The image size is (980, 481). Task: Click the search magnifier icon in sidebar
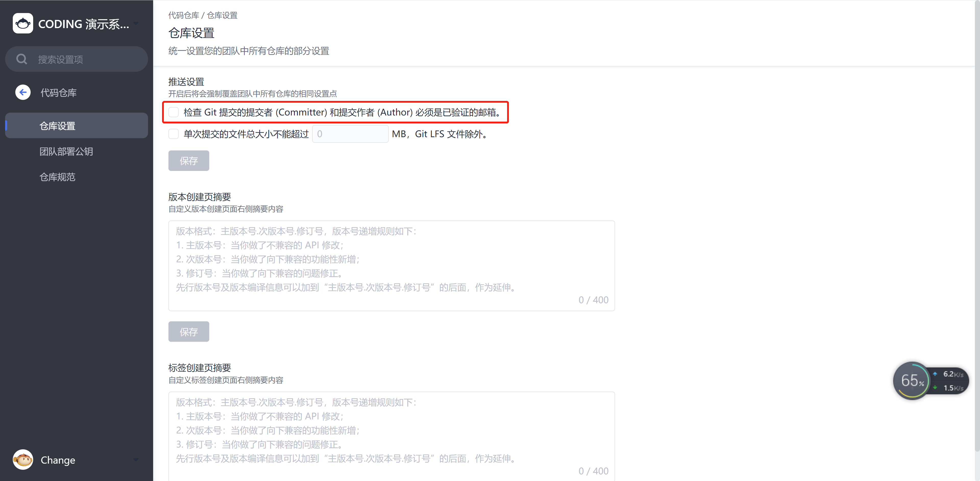[x=22, y=59]
